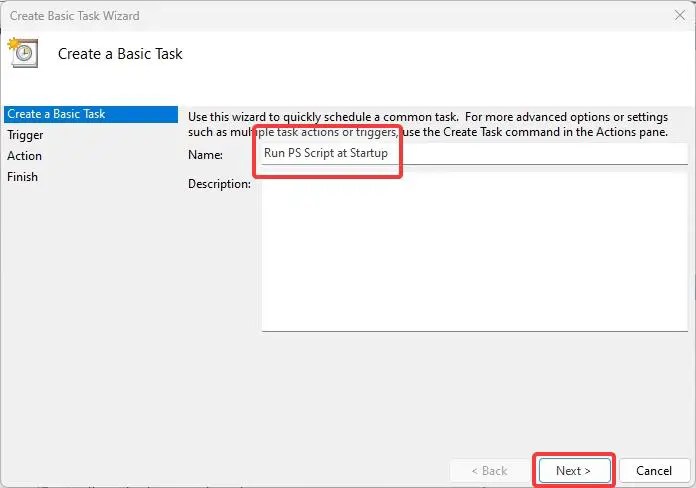Screen dimensions: 696x488
Task: Cancel the wizard with the Cancel button
Action: [654, 471]
